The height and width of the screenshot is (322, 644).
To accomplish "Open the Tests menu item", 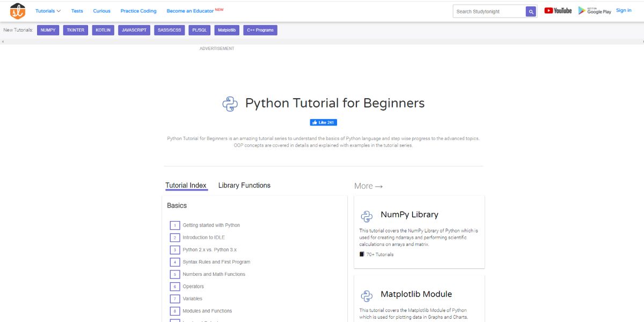I will (77, 10).
